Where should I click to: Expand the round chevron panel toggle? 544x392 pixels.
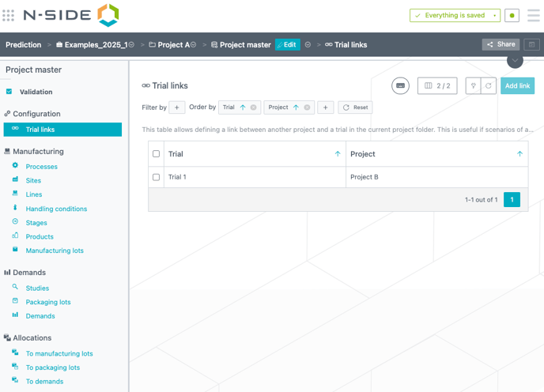515,60
